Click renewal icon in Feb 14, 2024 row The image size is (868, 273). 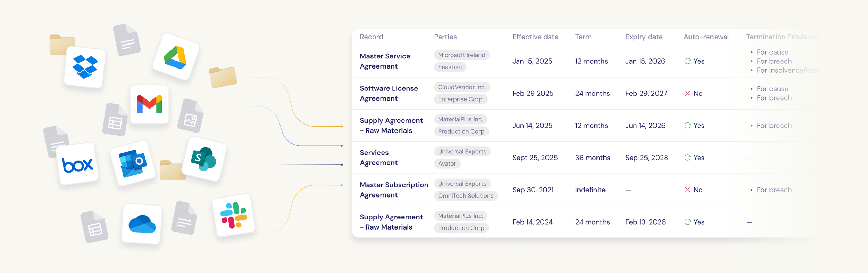(687, 222)
